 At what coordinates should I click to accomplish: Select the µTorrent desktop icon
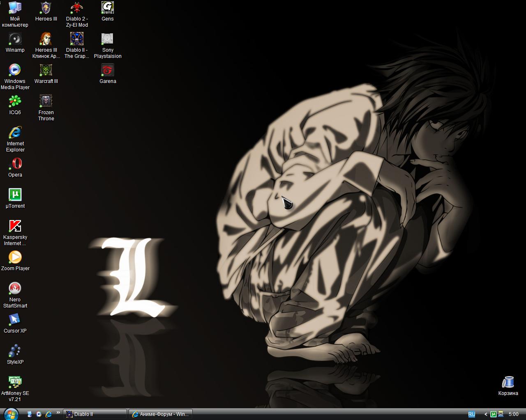tap(15, 195)
